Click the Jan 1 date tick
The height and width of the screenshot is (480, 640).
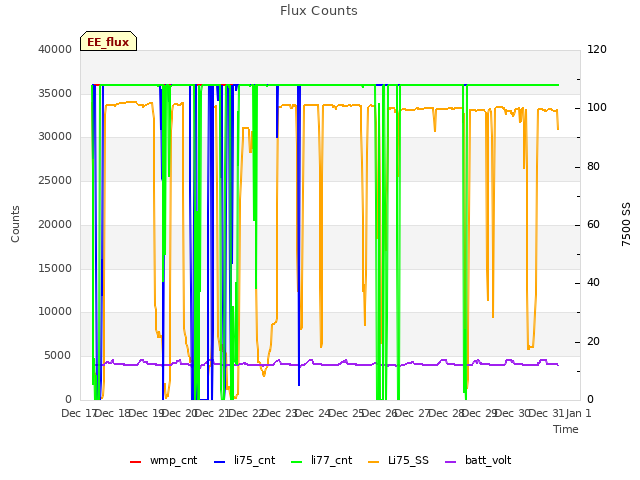point(578,413)
